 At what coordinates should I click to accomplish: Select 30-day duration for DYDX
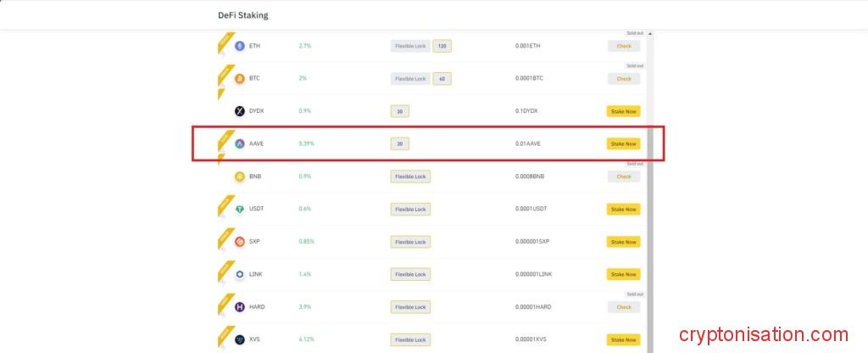[x=399, y=111]
